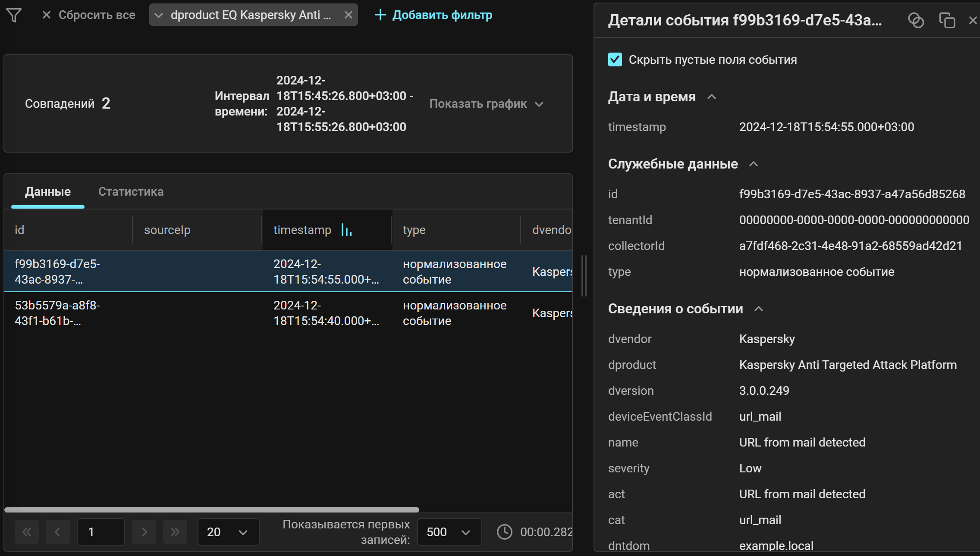This screenshot has height=556, width=980.
Task: Go to the previous page of results
Action: click(58, 532)
